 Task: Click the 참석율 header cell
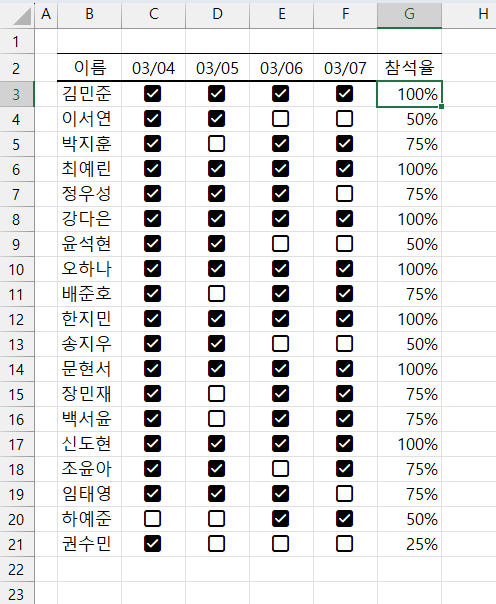tap(409, 68)
